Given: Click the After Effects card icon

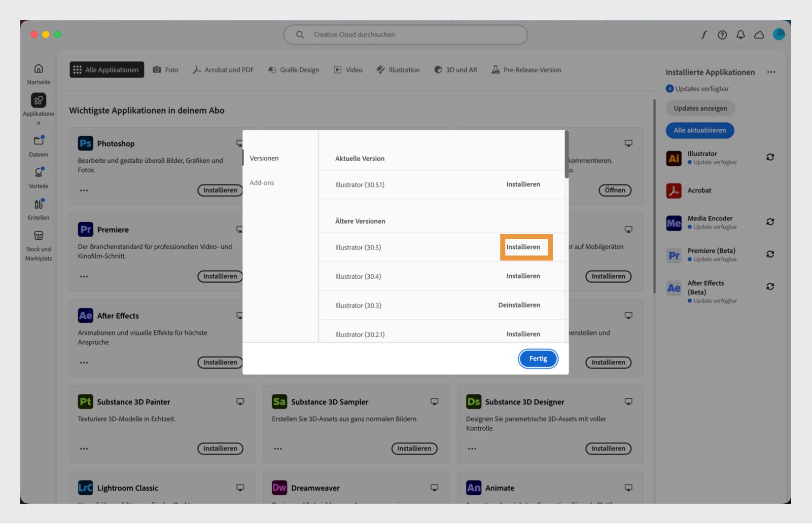Looking at the screenshot, I should (85, 316).
